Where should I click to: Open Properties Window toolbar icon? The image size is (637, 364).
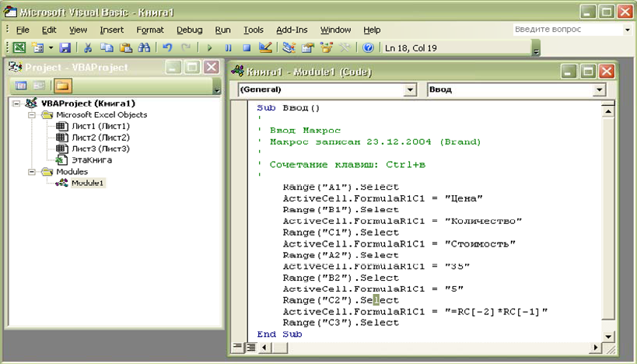[307, 48]
